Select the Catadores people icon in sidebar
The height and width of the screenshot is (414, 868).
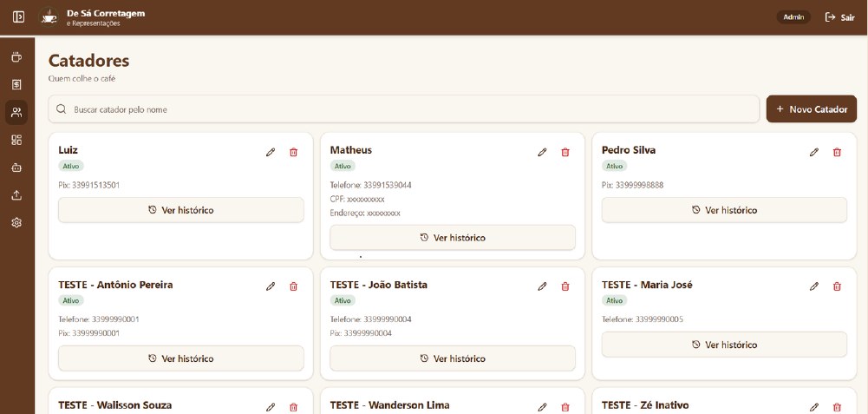coord(16,113)
